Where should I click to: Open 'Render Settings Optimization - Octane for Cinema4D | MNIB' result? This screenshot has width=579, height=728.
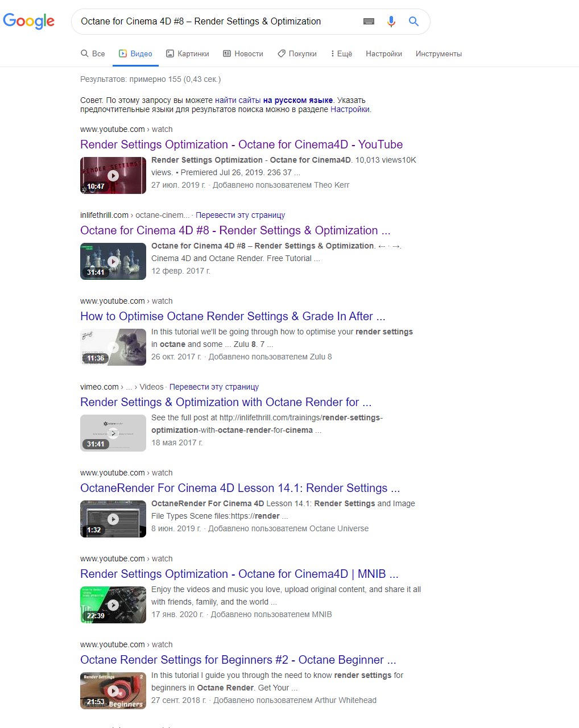(x=239, y=574)
